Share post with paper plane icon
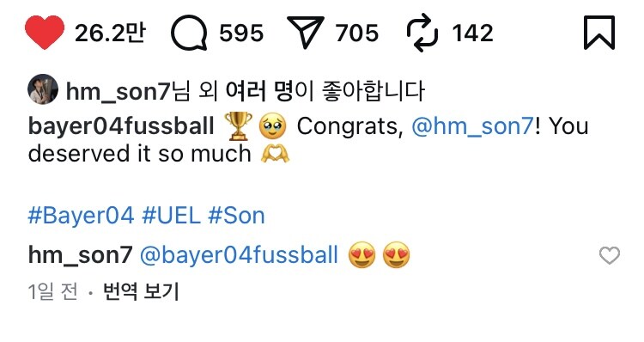Screen dimensions: 644x342 pos(305,32)
